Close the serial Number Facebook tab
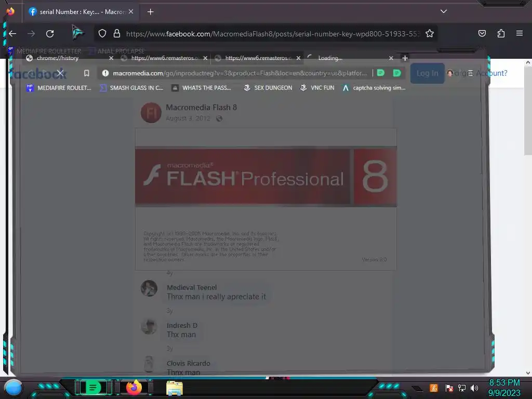This screenshot has height=399, width=532. [x=131, y=11]
